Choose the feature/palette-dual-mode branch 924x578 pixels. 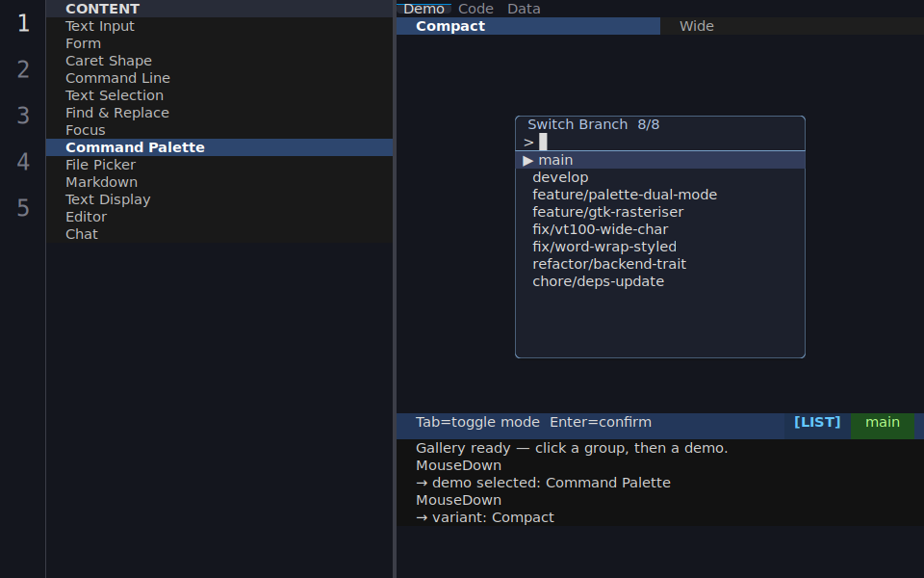pos(660,195)
